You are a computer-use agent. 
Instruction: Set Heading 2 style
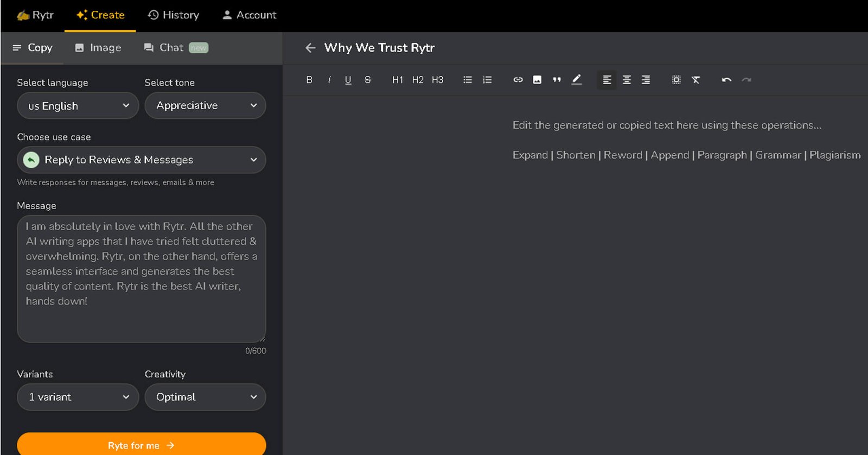418,80
